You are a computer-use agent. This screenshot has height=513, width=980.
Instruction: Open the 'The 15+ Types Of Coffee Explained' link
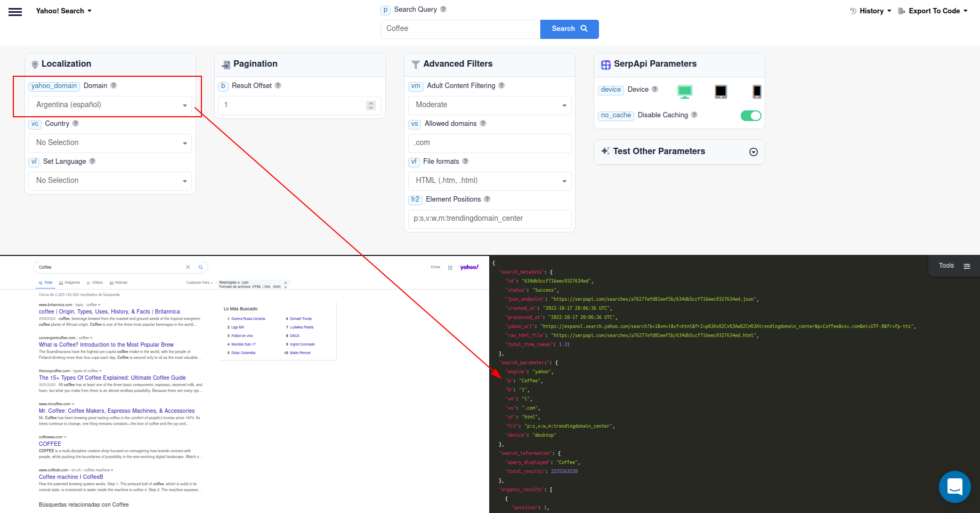pyautogui.click(x=112, y=378)
